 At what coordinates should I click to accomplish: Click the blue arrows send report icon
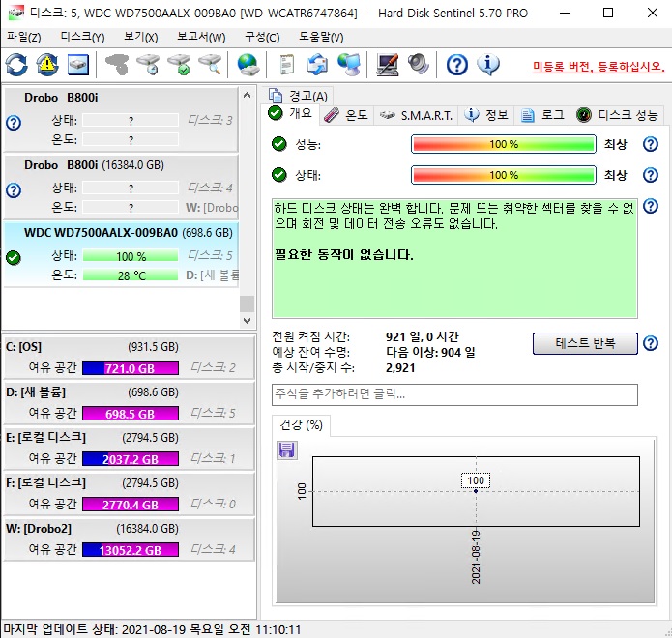coord(317,65)
